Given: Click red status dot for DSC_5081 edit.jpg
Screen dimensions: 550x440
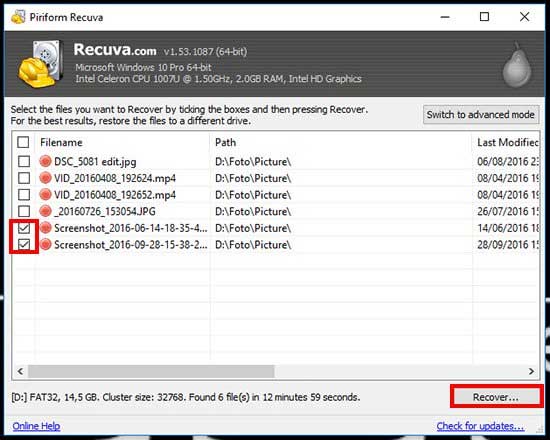Looking at the screenshot, I should click(45, 161).
